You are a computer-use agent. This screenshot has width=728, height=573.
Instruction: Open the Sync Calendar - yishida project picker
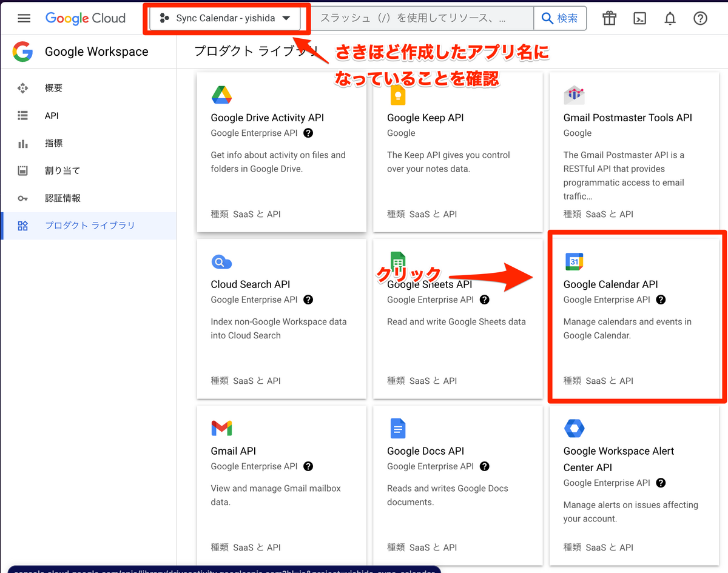click(225, 18)
